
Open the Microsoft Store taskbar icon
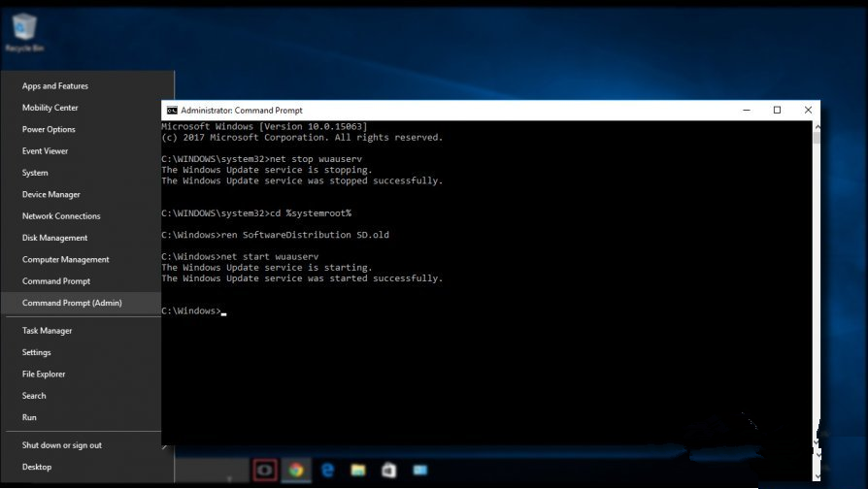389,471
